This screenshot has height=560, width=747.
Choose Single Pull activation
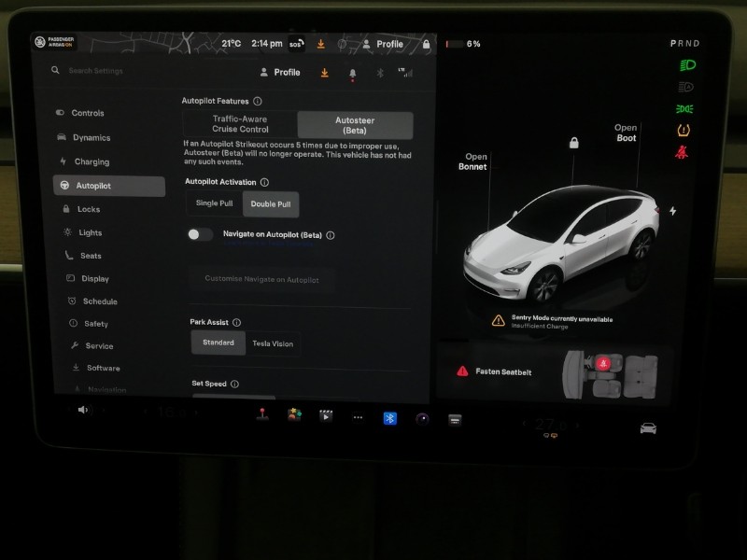click(215, 203)
